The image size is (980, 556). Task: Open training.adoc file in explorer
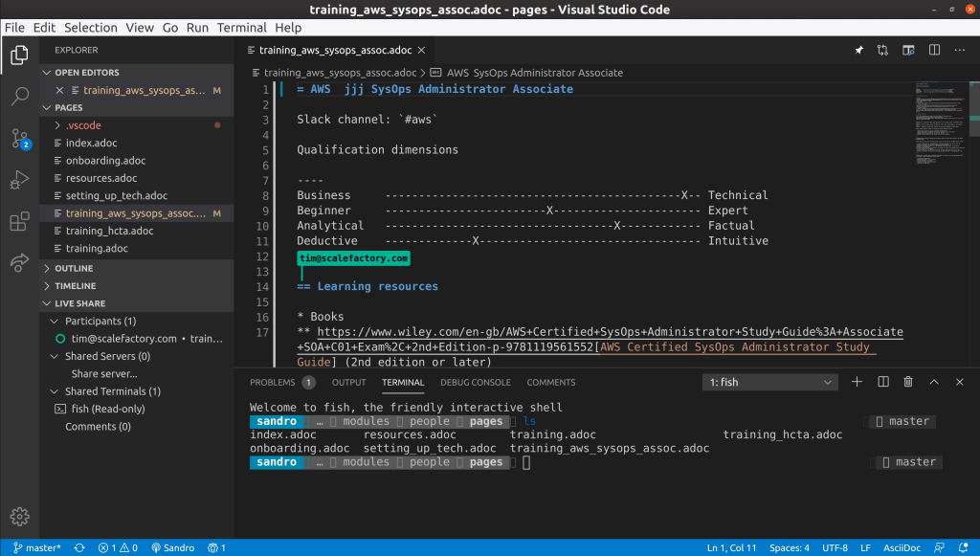[x=137, y=248]
